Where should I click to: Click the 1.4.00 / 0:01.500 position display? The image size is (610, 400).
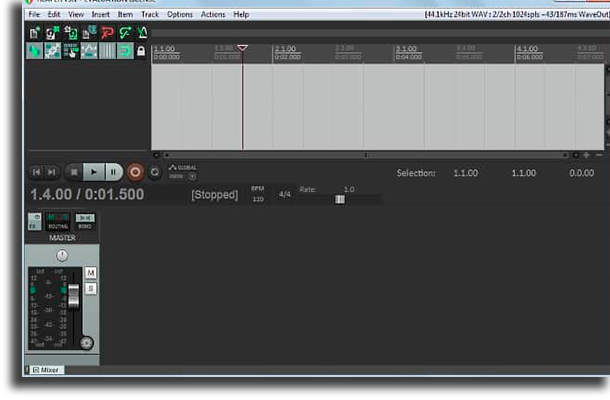click(87, 194)
